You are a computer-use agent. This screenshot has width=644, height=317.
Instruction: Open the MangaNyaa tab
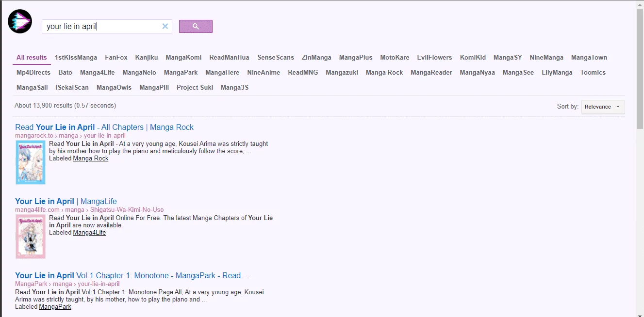coord(478,72)
